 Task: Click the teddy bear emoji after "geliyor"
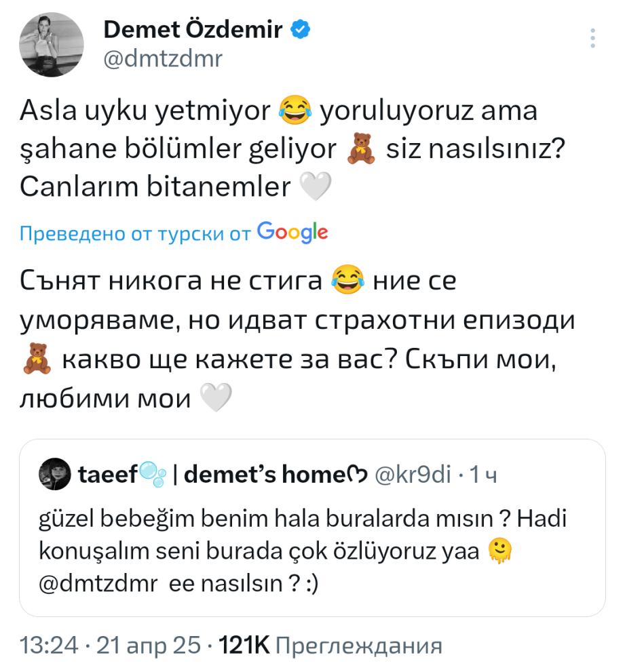(x=360, y=151)
